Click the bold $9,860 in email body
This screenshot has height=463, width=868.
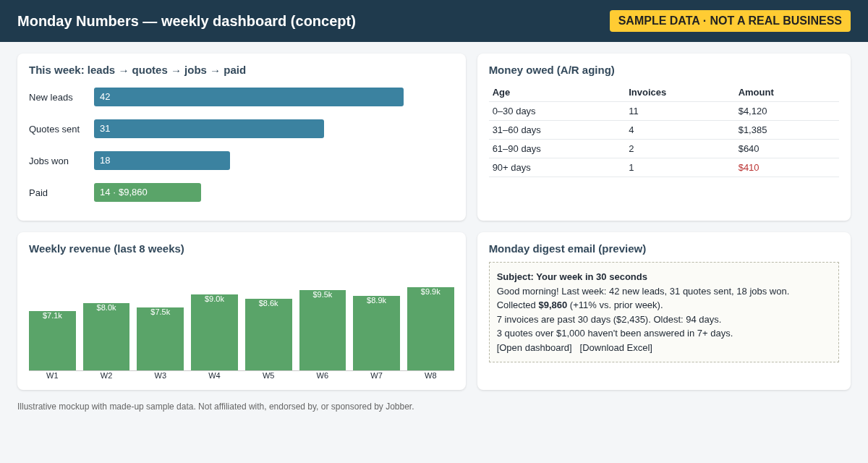coord(553,305)
